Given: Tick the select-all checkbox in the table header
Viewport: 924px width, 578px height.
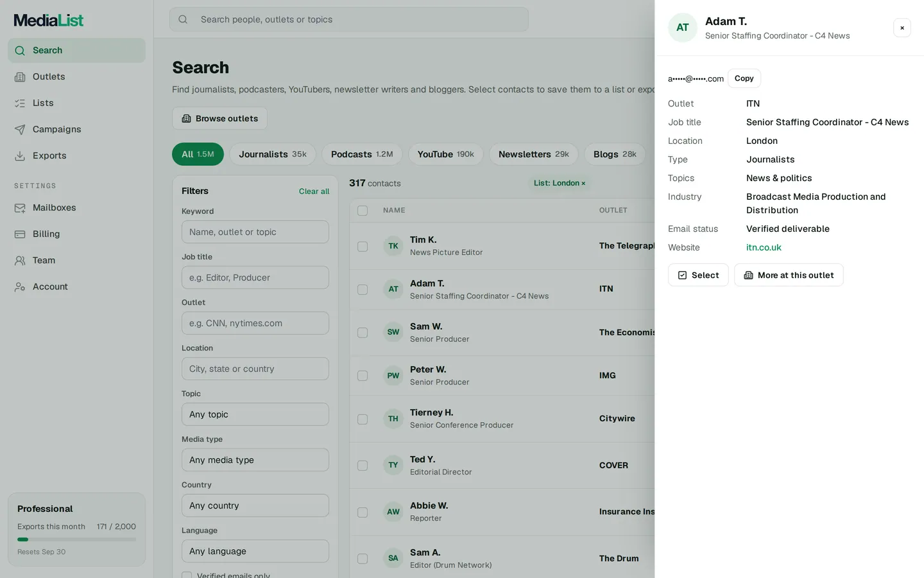Looking at the screenshot, I should [x=363, y=211].
